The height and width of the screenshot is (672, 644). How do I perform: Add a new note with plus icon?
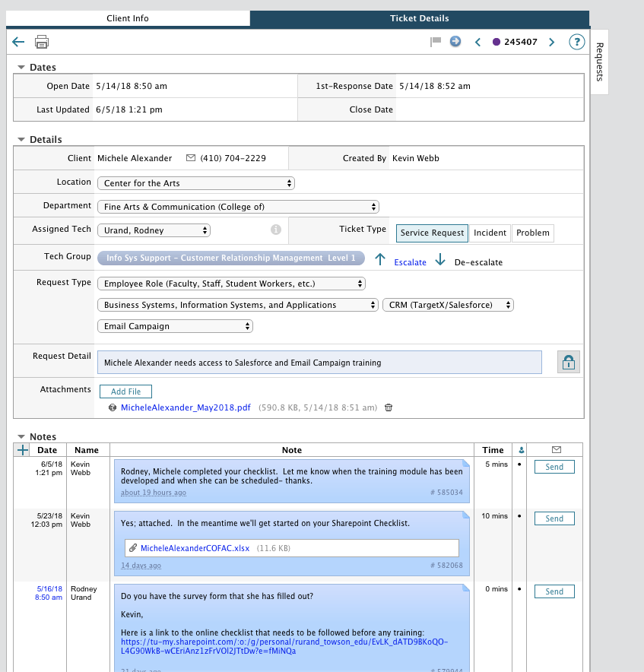tap(23, 450)
